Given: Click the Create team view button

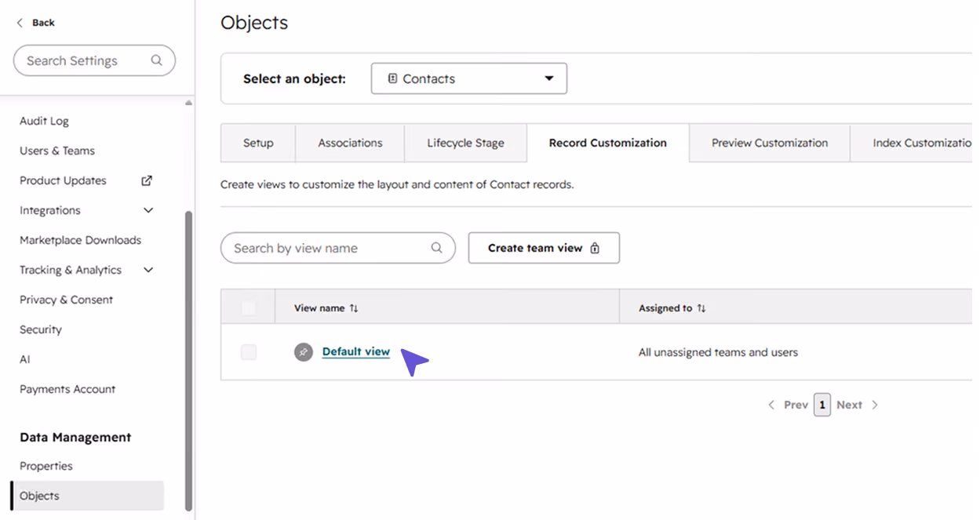Looking at the screenshot, I should click(x=544, y=248).
